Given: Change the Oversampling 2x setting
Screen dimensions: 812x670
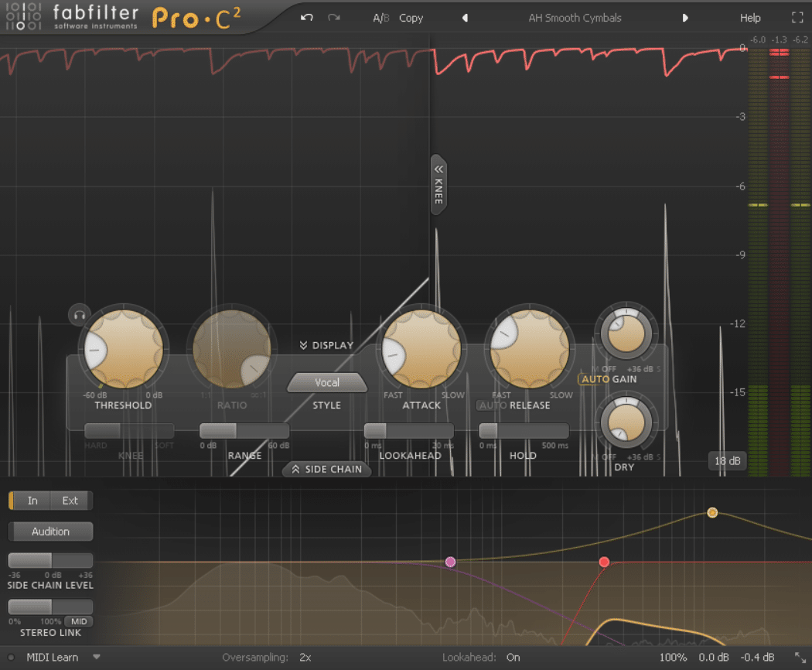Looking at the screenshot, I should click(x=305, y=658).
